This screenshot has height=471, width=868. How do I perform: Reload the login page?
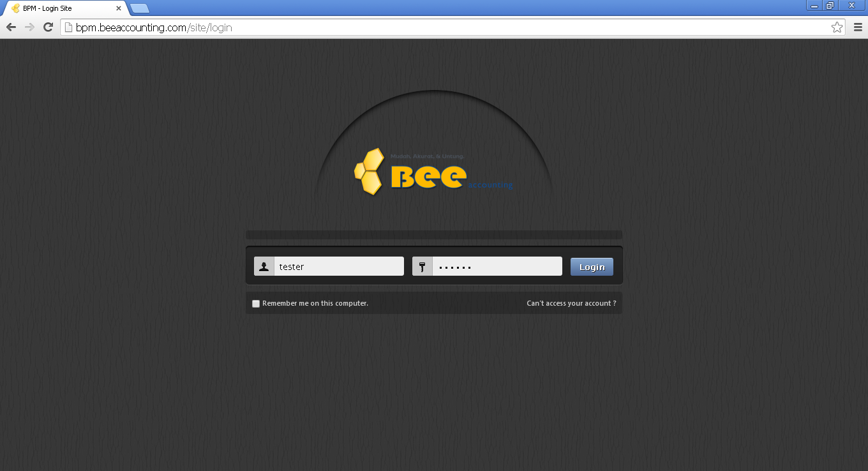[48, 27]
